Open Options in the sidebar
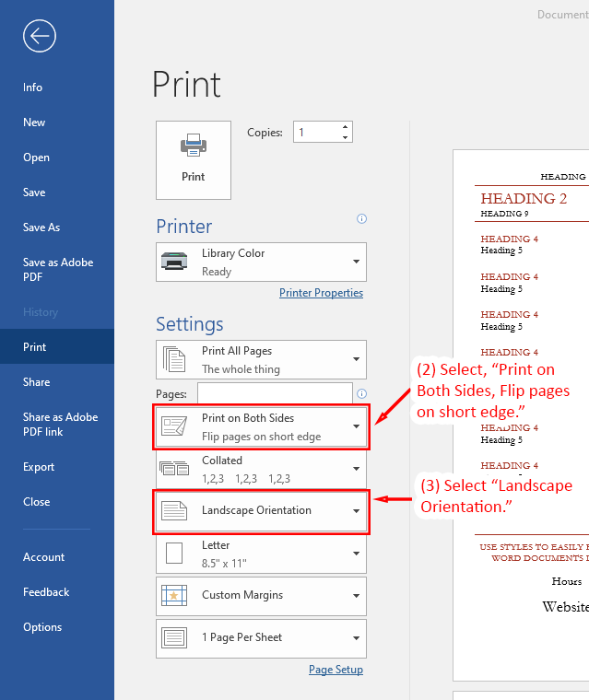The width and height of the screenshot is (589, 700). (57, 627)
